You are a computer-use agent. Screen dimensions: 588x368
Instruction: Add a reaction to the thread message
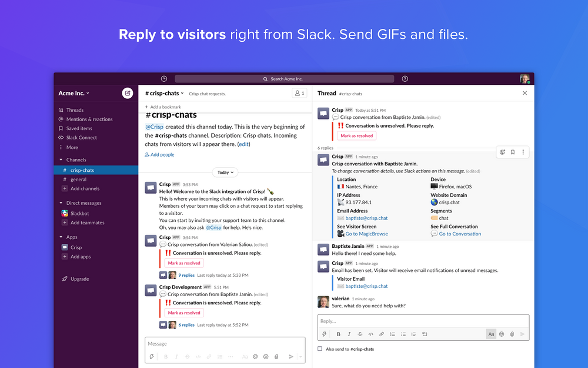502,152
